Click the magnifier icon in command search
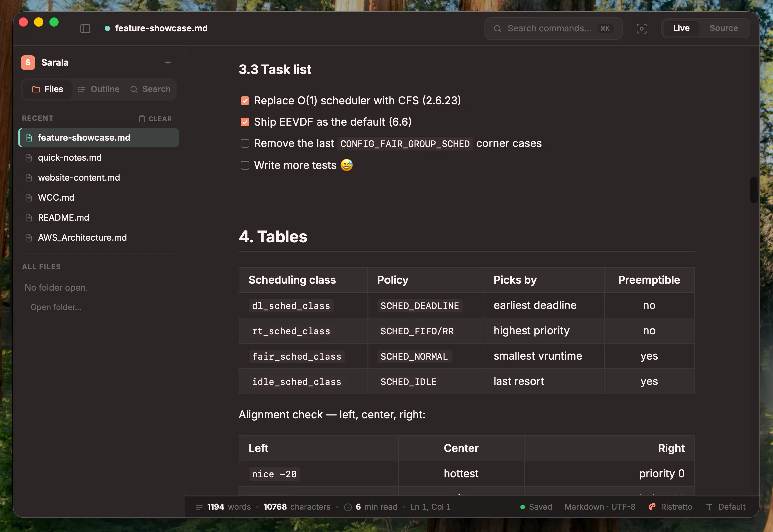Screen dimensions: 773x532 (x=497, y=29)
